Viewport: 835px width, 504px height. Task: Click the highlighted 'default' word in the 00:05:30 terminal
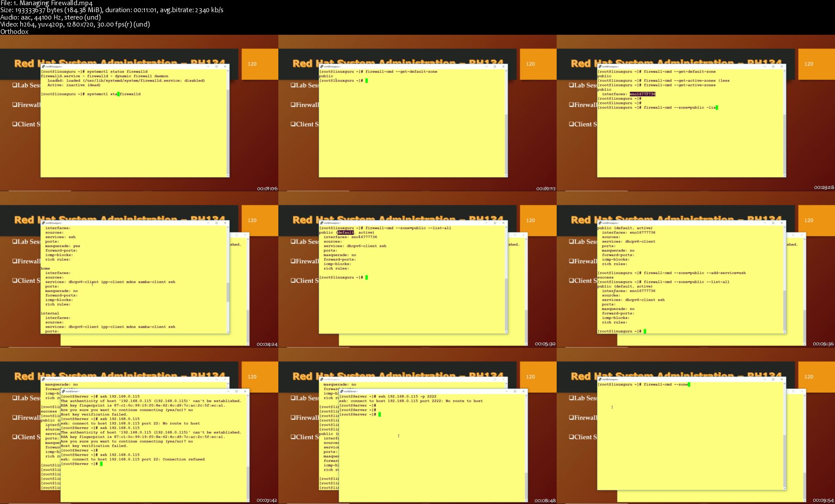[x=345, y=232]
